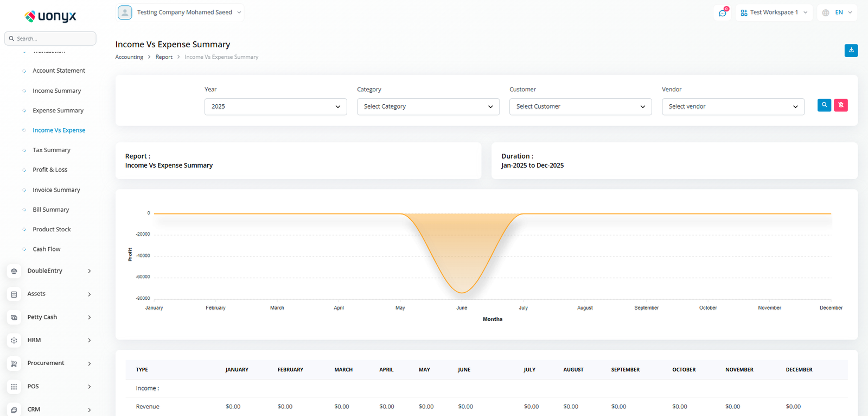Open the Select Category dropdown

coord(427,106)
